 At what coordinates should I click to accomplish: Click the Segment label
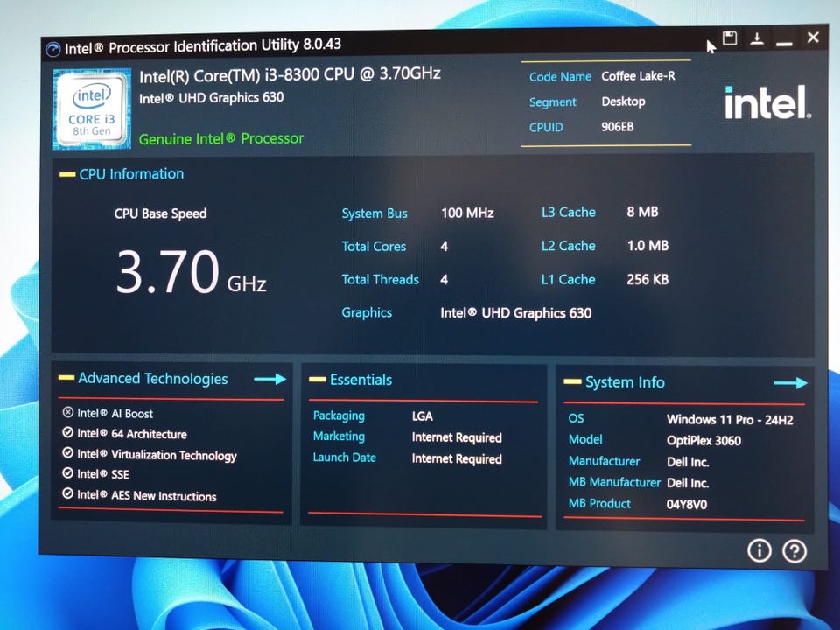click(x=553, y=102)
